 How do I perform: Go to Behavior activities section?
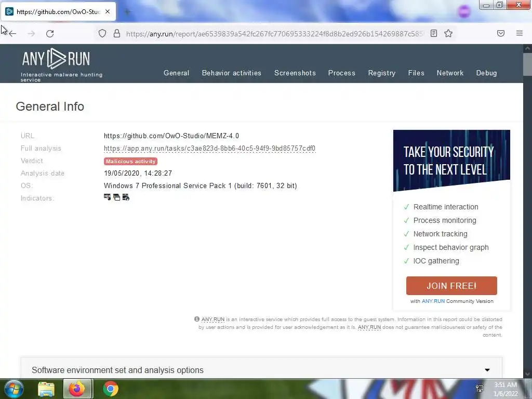coord(232,73)
